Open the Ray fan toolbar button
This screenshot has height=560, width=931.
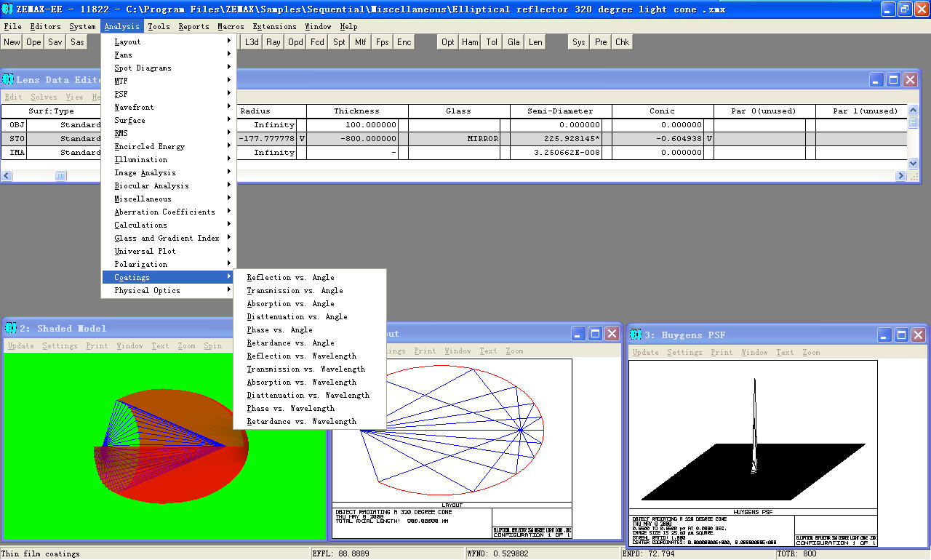(273, 42)
